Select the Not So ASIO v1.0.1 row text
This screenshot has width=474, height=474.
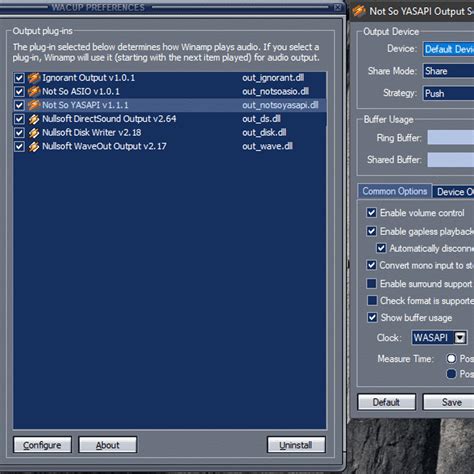pos(81,92)
